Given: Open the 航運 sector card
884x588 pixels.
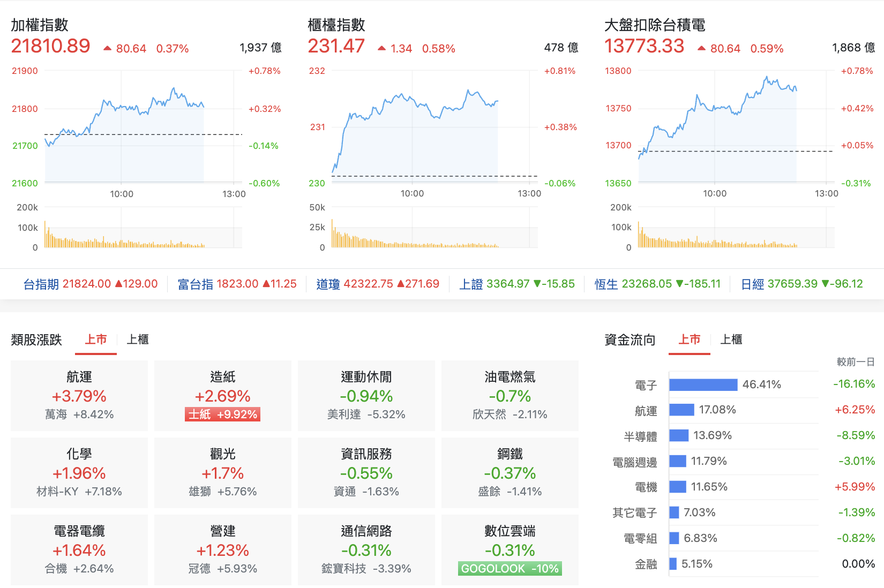Looking at the screenshot, I should (x=79, y=396).
